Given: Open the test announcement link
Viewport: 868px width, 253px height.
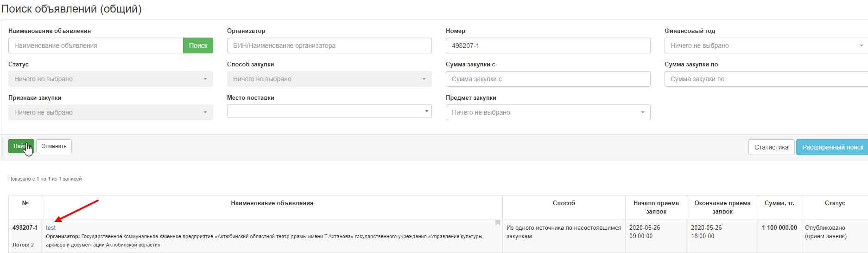Looking at the screenshot, I should pos(51,228).
